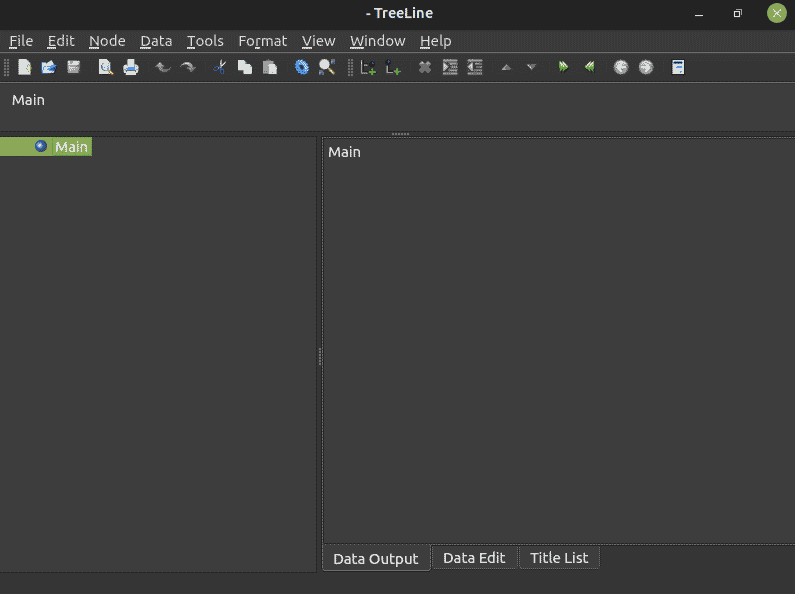This screenshot has width=795, height=594.
Task: Click the Indent Node toolbar icon
Action: coord(450,67)
